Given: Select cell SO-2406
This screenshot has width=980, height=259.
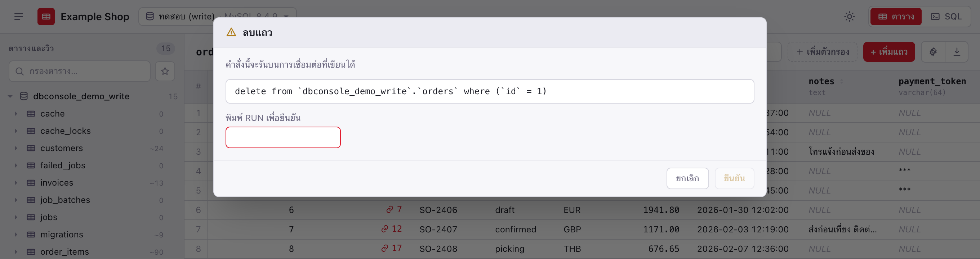Looking at the screenshot, I should tap(438, 210).
